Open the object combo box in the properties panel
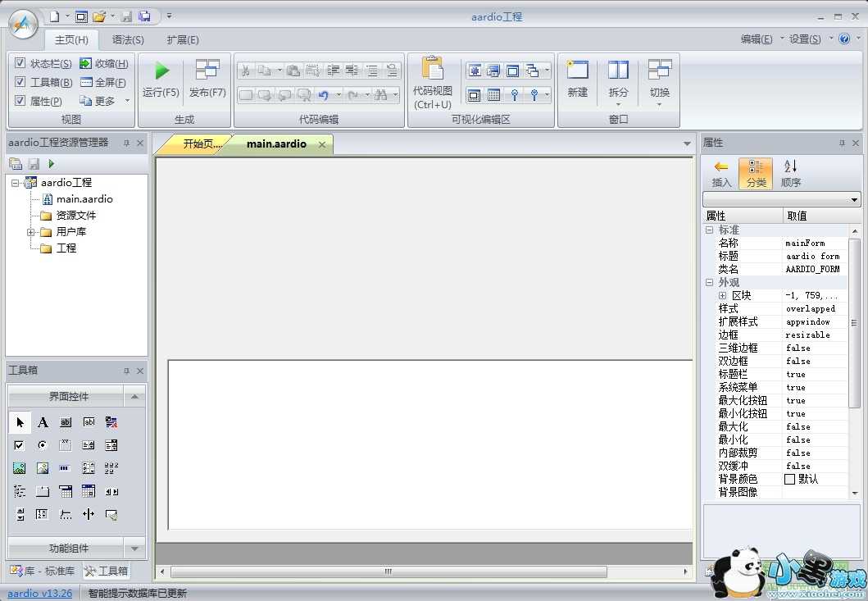 tap(781, 199)
